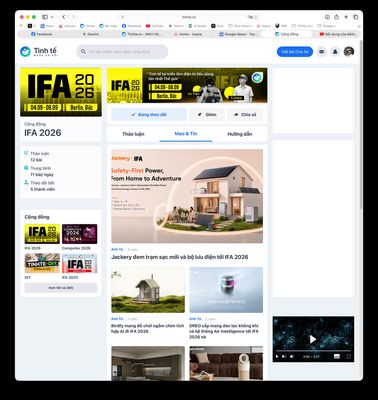Viewport: 378px width, 400px height.
Task: Click the small play icon in video controls
Action: tap(277, 356)
